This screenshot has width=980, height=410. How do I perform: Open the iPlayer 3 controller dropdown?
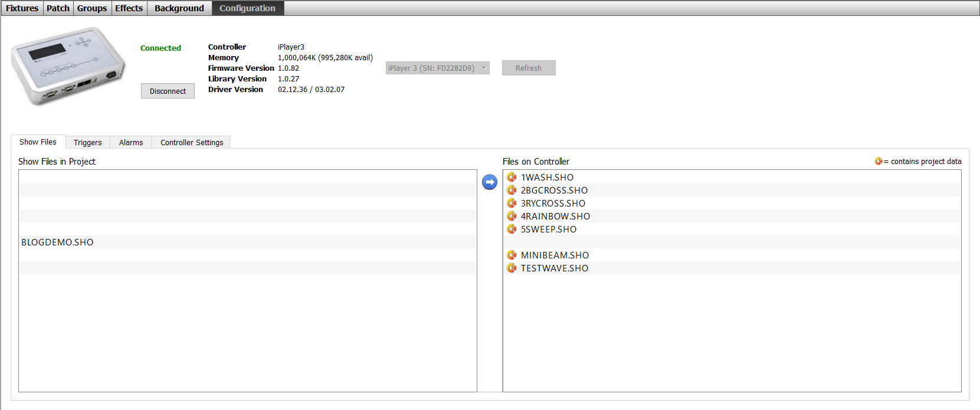tap(437, 68)
